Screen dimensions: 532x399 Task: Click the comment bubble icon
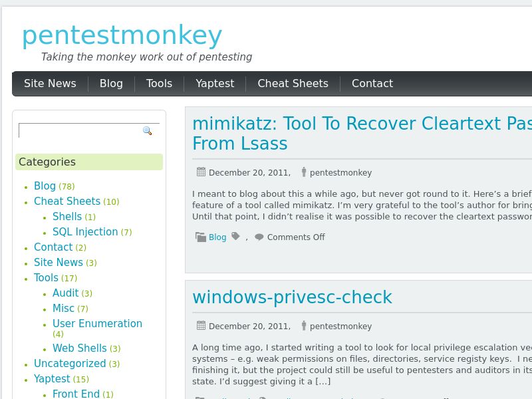pos(259,237)
